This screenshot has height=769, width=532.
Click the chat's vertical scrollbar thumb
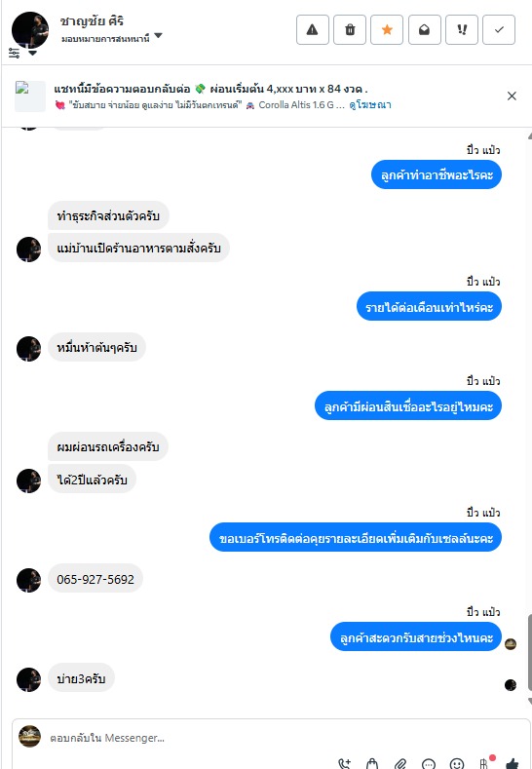click(529, 652)
